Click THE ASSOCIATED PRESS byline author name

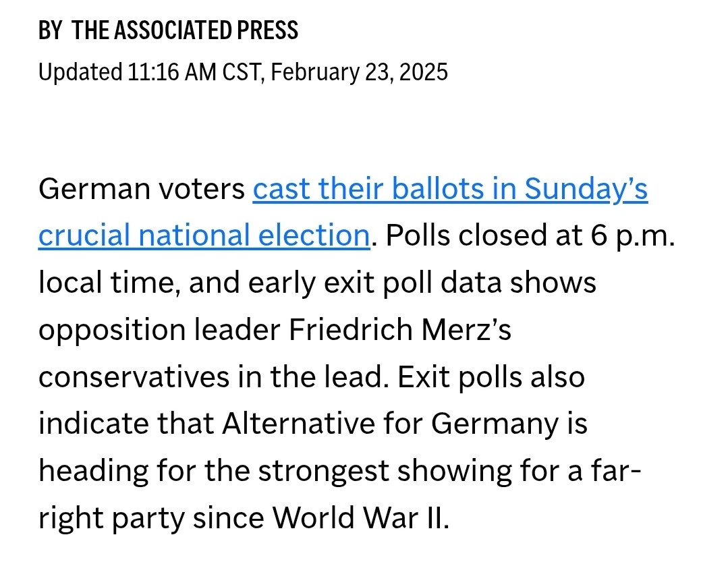(x=186, y=30)
